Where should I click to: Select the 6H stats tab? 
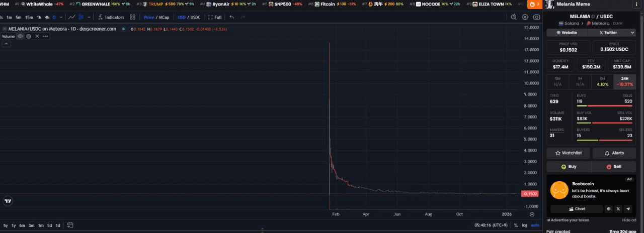pyautogui.click(x=602, y=81)
